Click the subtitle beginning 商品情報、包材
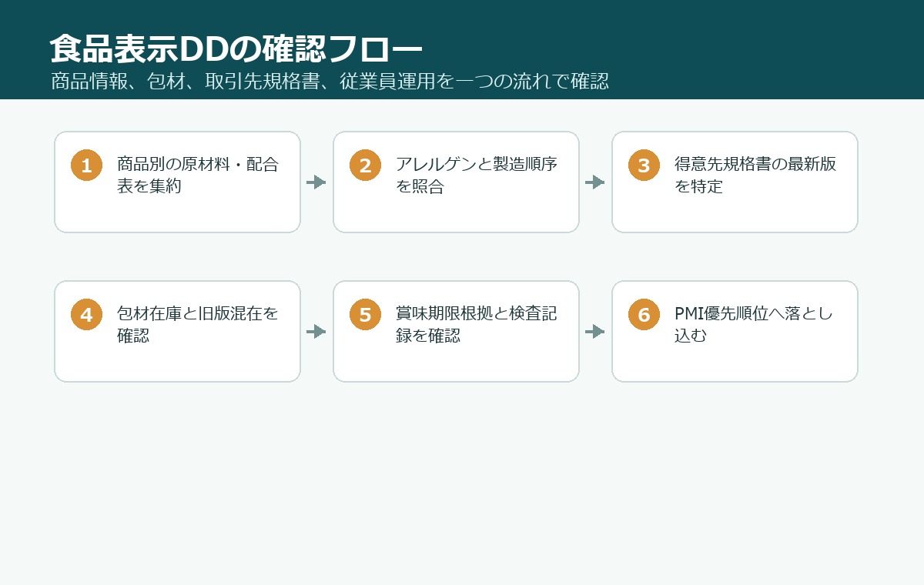The width and height of the screenshot is (924, 585). pyautogui.click(x=330, y=82)
